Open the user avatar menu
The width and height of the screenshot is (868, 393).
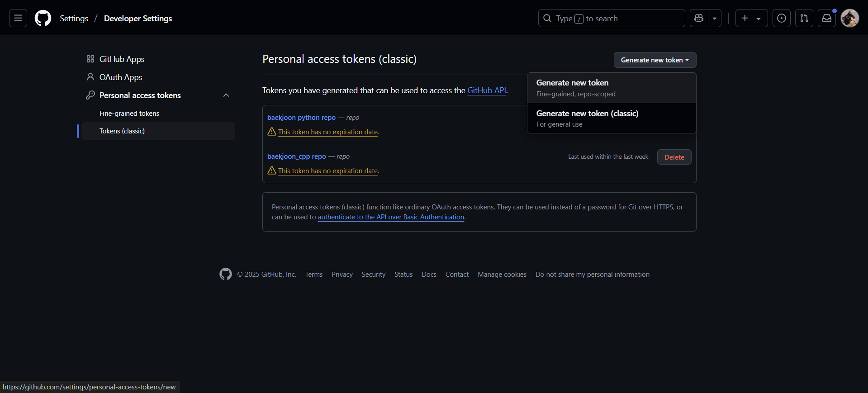(x=849, y=18)
